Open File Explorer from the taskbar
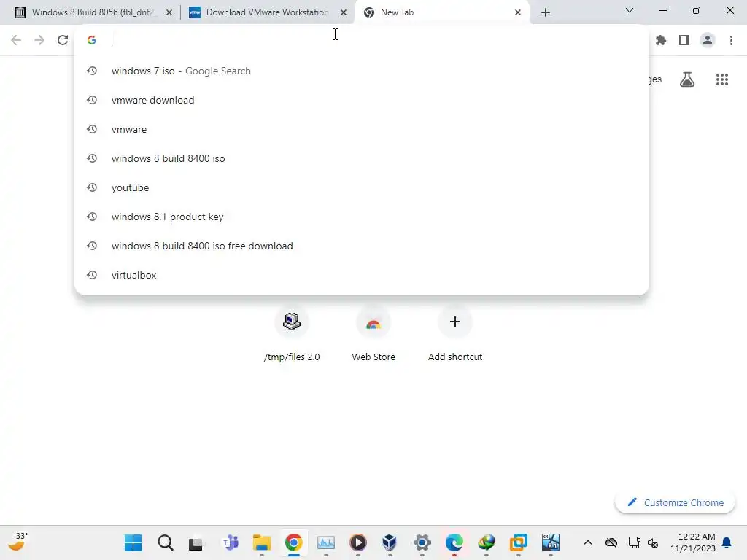The width and height of the screenshot is (747, 560). coord(262,542)
